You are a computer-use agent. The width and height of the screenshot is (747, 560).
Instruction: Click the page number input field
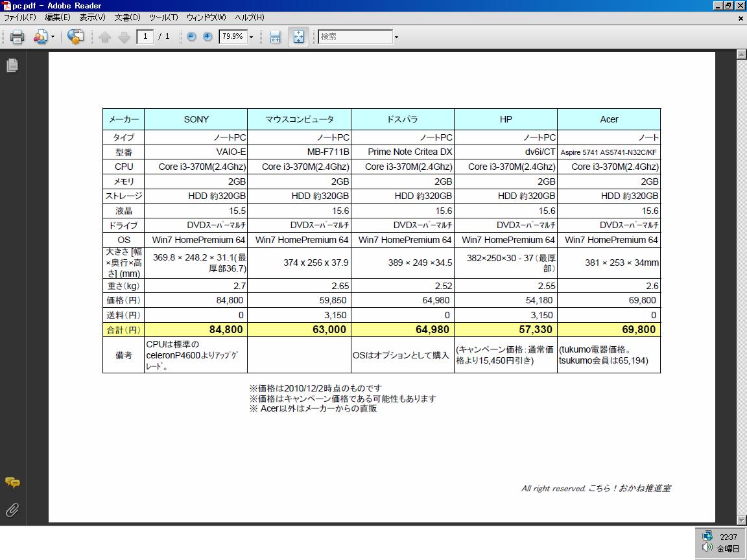point(145,36)
